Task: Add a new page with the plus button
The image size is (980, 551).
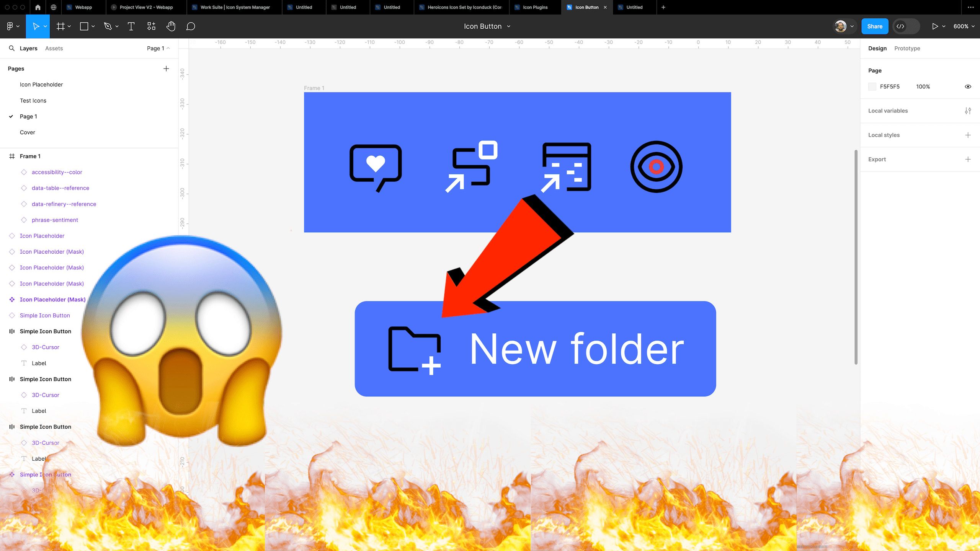Action: [x=166, y=68]
